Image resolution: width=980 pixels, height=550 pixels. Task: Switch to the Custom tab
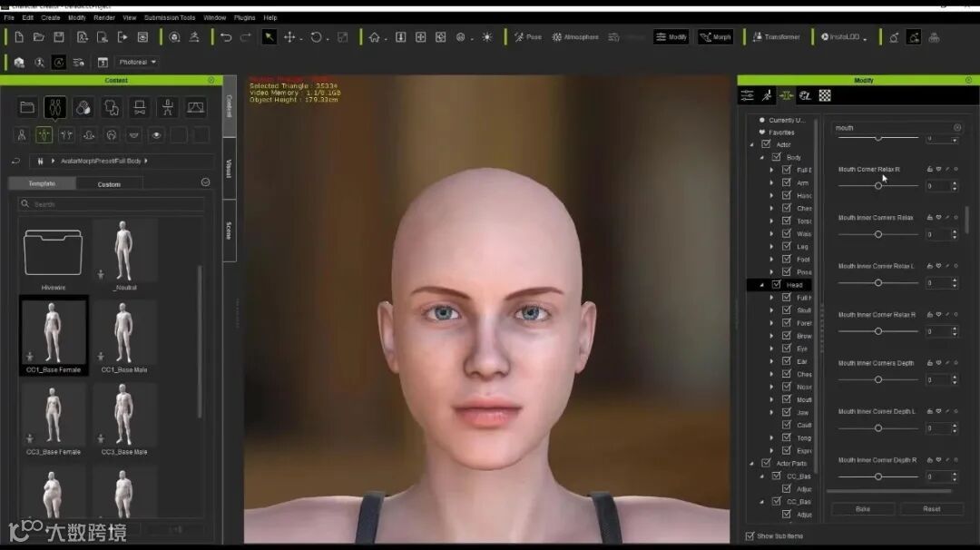(110, 183)
